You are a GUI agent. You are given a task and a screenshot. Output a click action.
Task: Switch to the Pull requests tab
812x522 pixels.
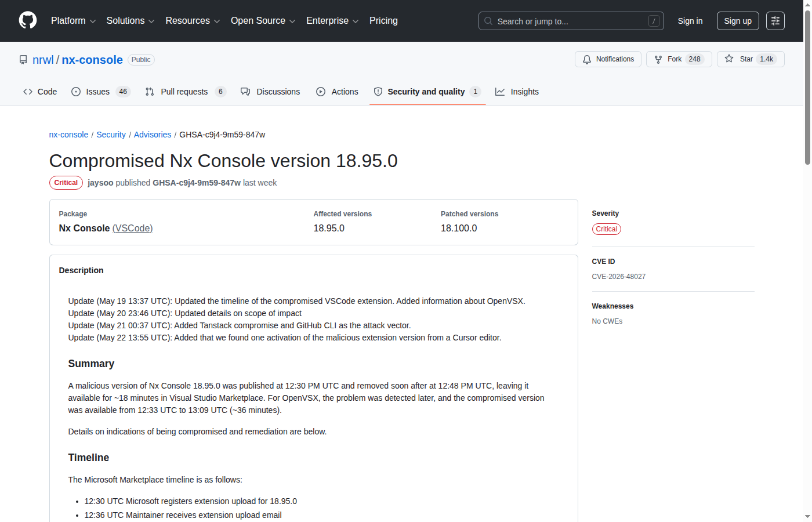[185, 92]
